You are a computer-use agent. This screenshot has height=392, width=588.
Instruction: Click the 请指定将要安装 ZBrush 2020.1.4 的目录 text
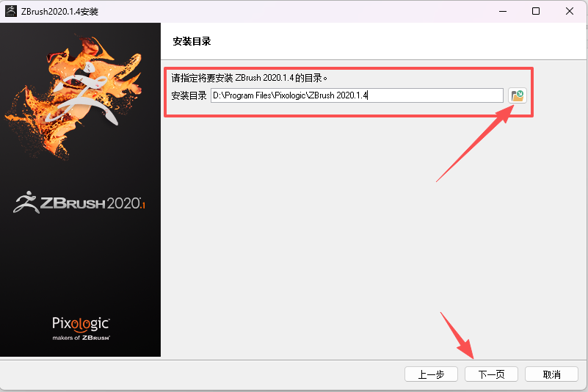(x=249, y=78)
